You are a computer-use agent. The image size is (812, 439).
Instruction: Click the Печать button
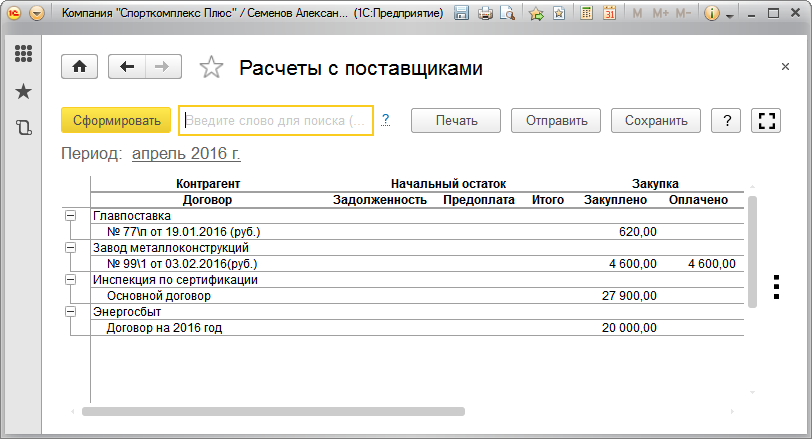click(456, 121)
